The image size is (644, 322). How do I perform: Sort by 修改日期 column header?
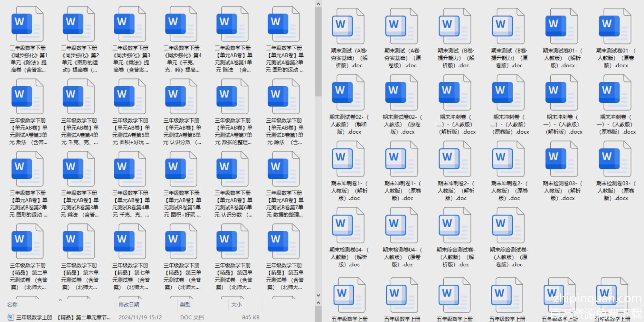click(129, 305)
